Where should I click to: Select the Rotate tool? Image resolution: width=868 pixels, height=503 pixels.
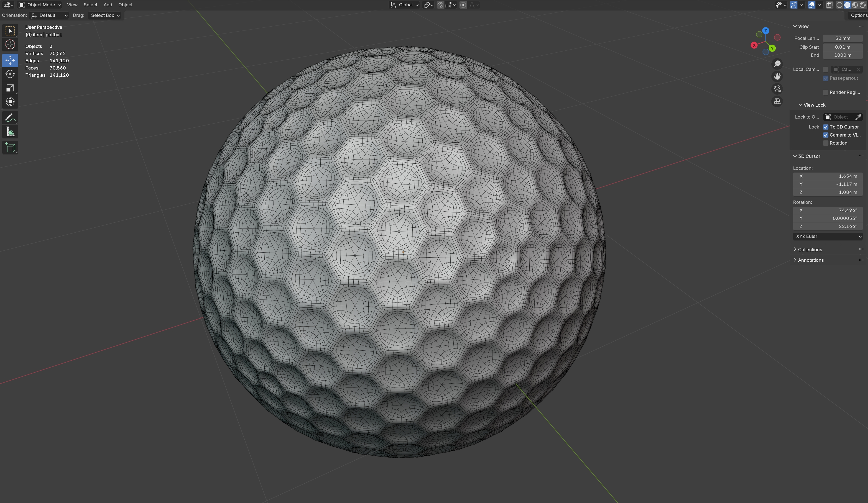tap(10, 74)
